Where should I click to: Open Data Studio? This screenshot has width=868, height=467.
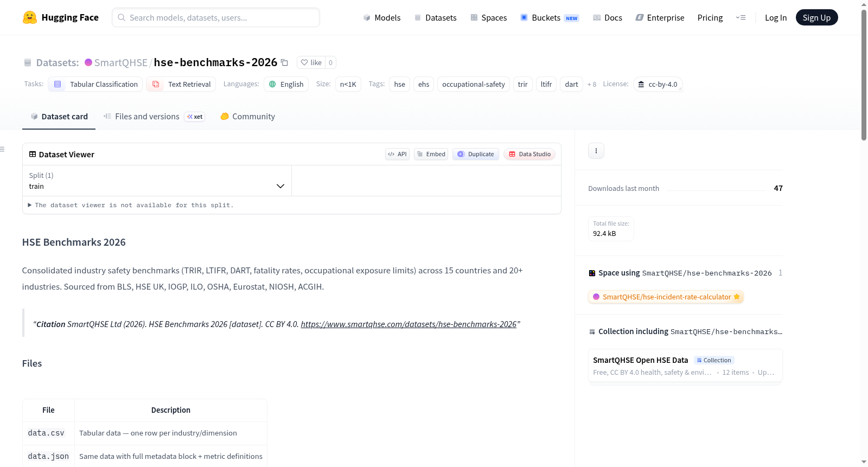(529, 154)
